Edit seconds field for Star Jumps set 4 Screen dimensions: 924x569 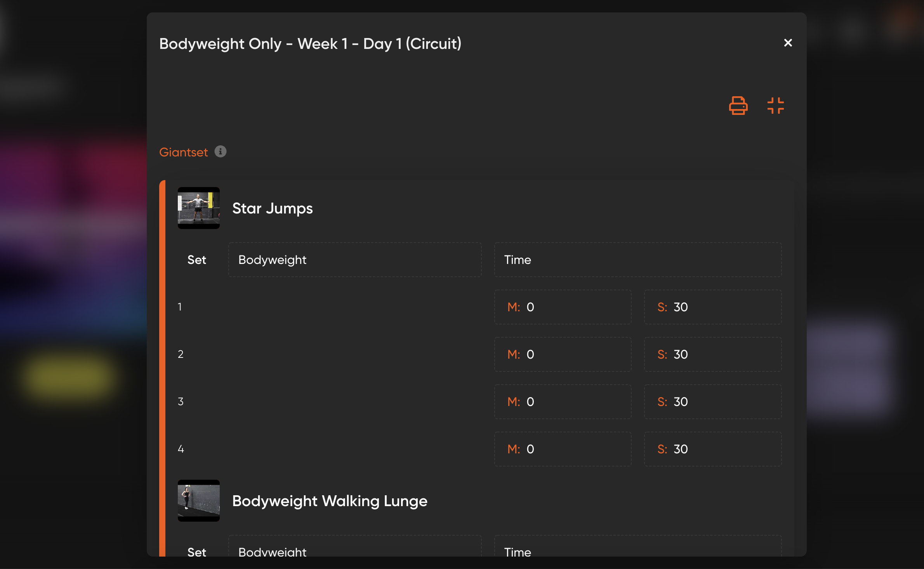[x=713, y=449]
